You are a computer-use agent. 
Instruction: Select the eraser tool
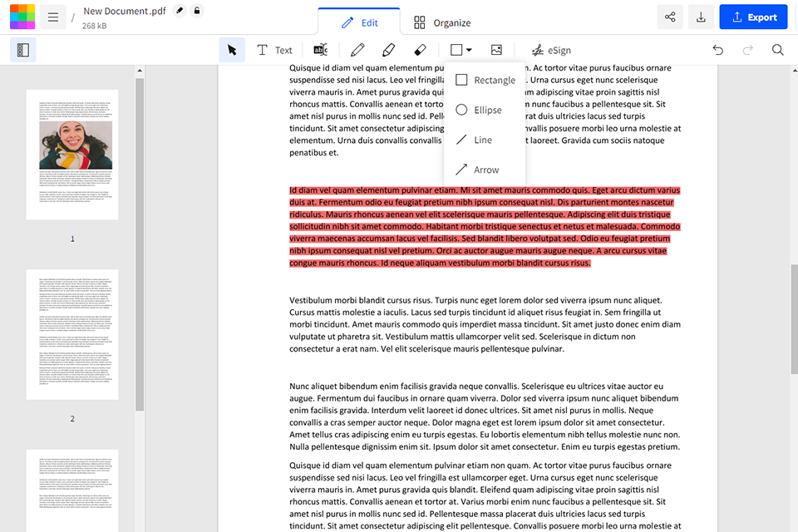point(420,50)
